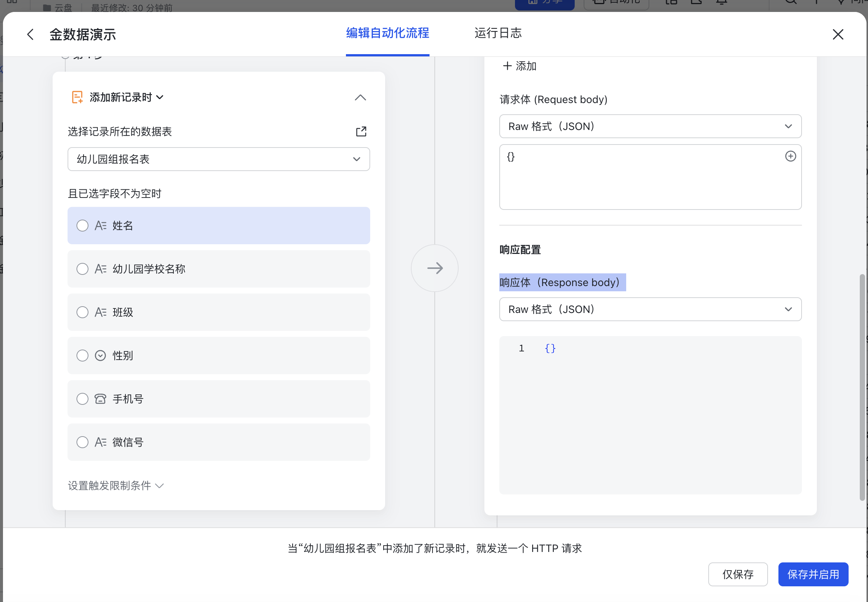Image resolution: width=868 pixels, height=602 pixels.
Task: Select the 性别 field radio button
Action: tap(82, 355)
